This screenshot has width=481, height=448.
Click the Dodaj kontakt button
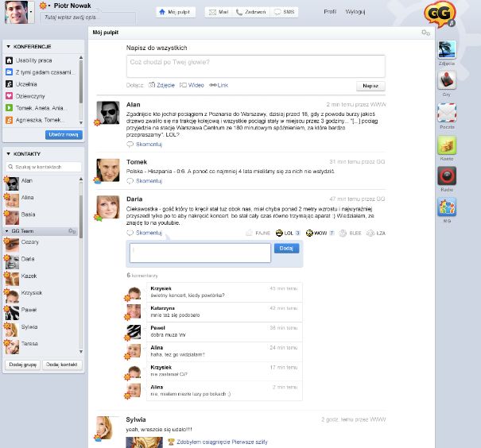pyautogui.click(x=62, y=365)
